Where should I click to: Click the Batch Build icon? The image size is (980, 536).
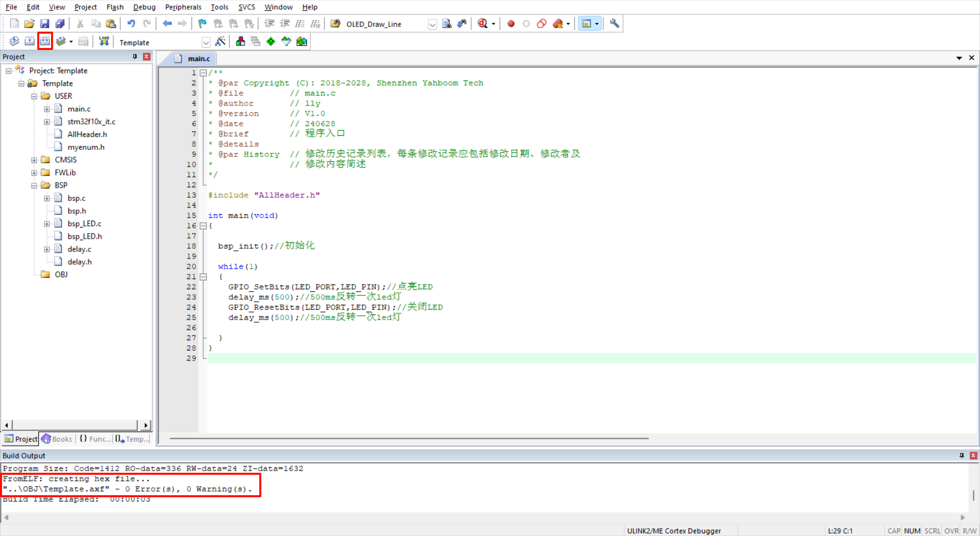[61, 41]
